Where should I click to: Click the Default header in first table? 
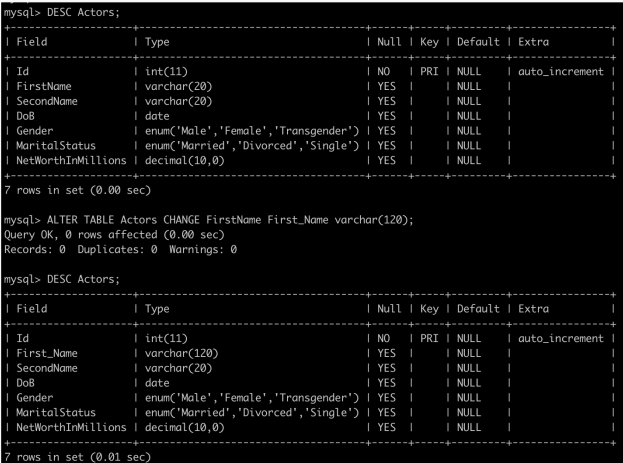click(478, 42)
